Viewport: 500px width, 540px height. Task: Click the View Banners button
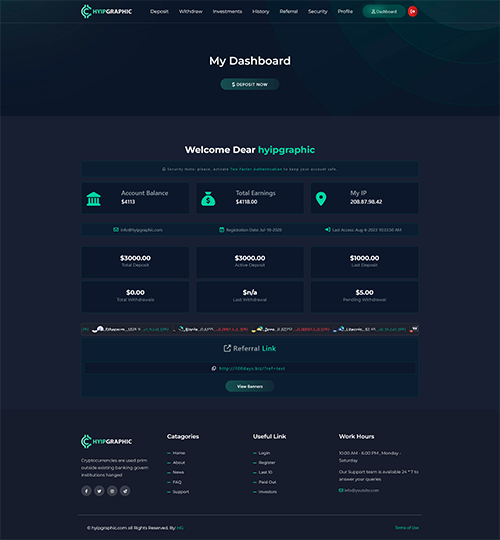250,386
